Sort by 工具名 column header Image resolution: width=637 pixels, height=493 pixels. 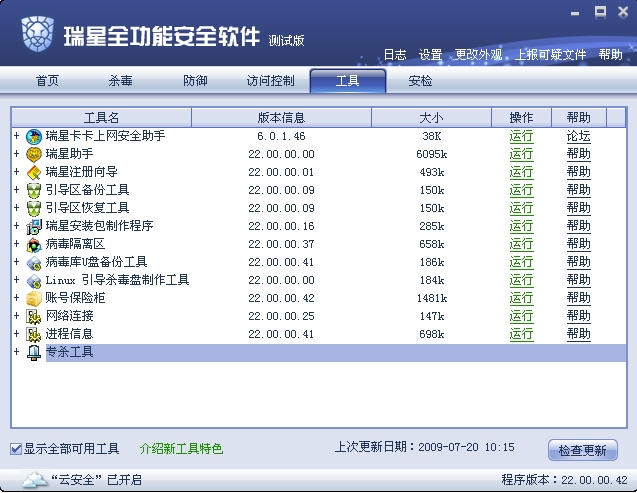click(x=102, y=118)
